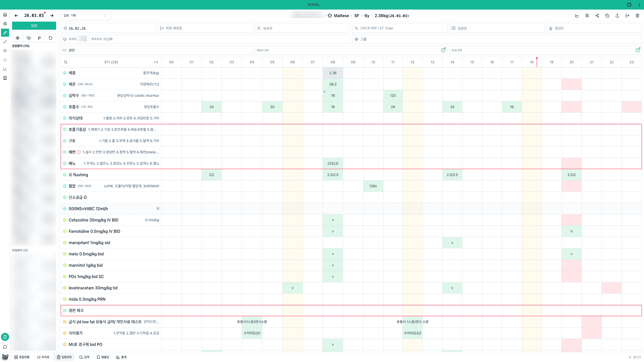The width and height of the screenshot is (644, 362).
Task: Click the Main DX input field
Action: pyautogui.click(x=347, y=50)
